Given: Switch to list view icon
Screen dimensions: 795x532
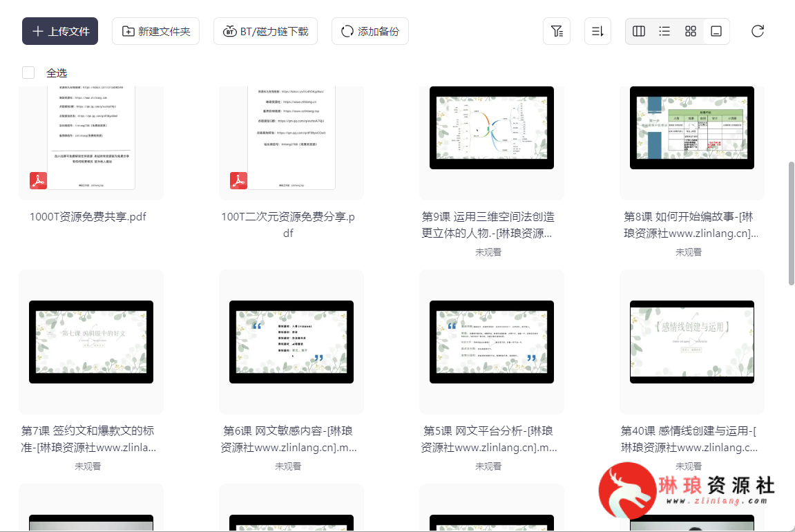Looking at the screenshot, I should click(x=664, y=32).
